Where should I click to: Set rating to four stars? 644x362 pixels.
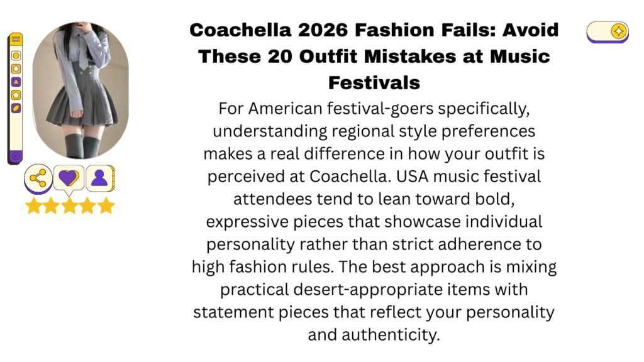87,206
